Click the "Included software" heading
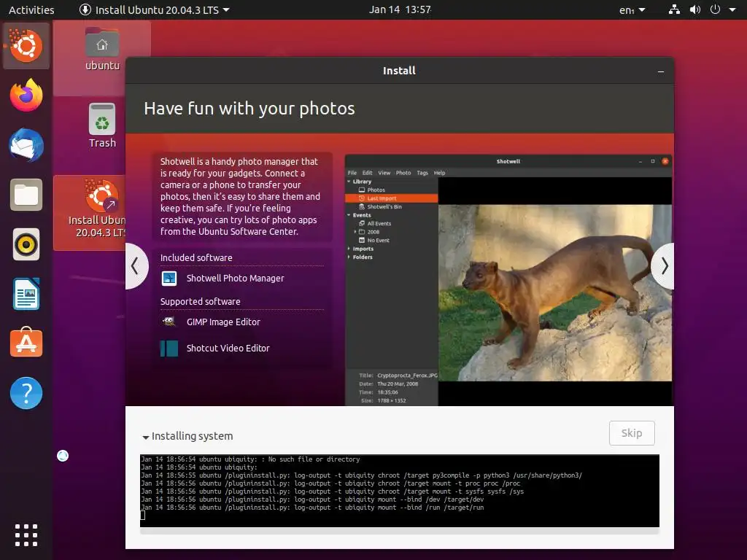 coord(196,257)
